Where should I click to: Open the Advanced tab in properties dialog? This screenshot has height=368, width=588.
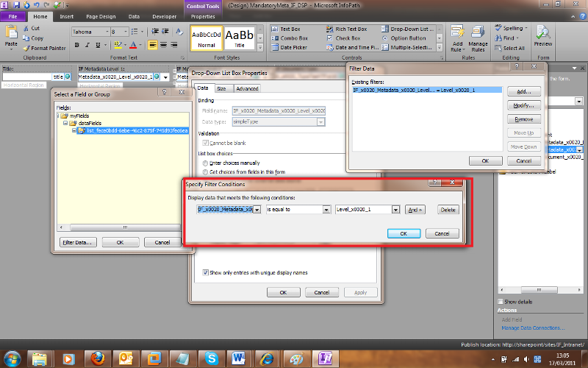(x=247, y=88)
